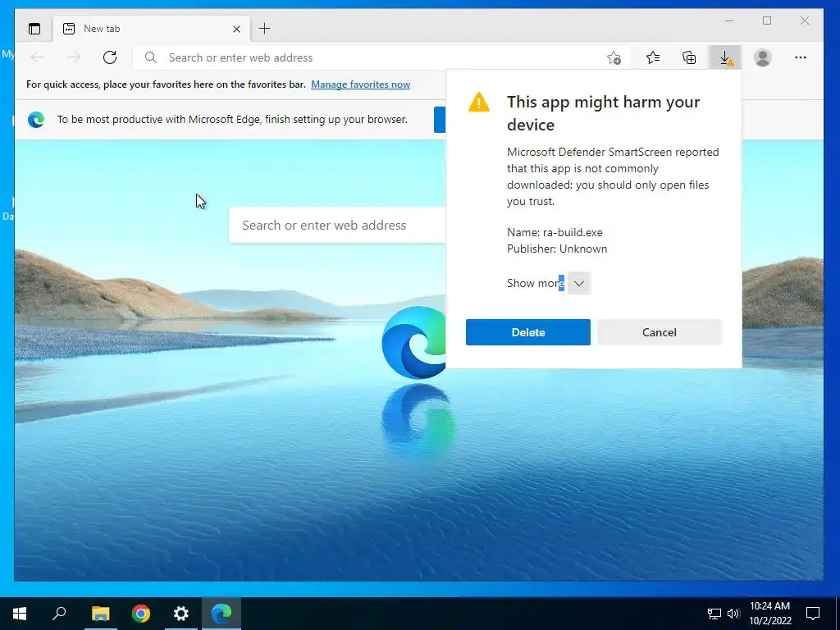
Task: Open the Collections icon
Action: point(689,57)
